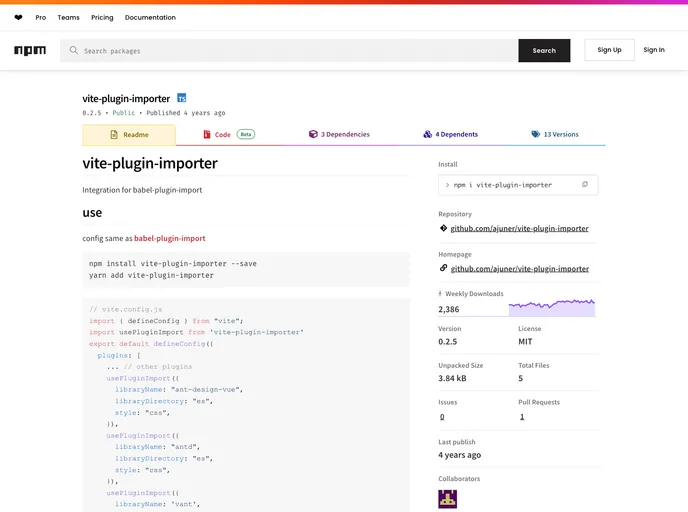Click the magnifier icon in search bar

(74, 50)
